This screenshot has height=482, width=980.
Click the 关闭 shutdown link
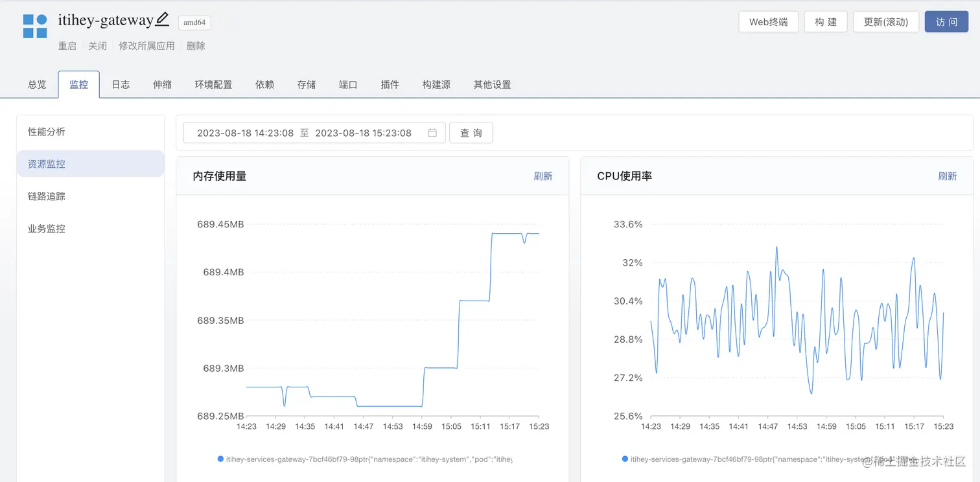point(97,46)
